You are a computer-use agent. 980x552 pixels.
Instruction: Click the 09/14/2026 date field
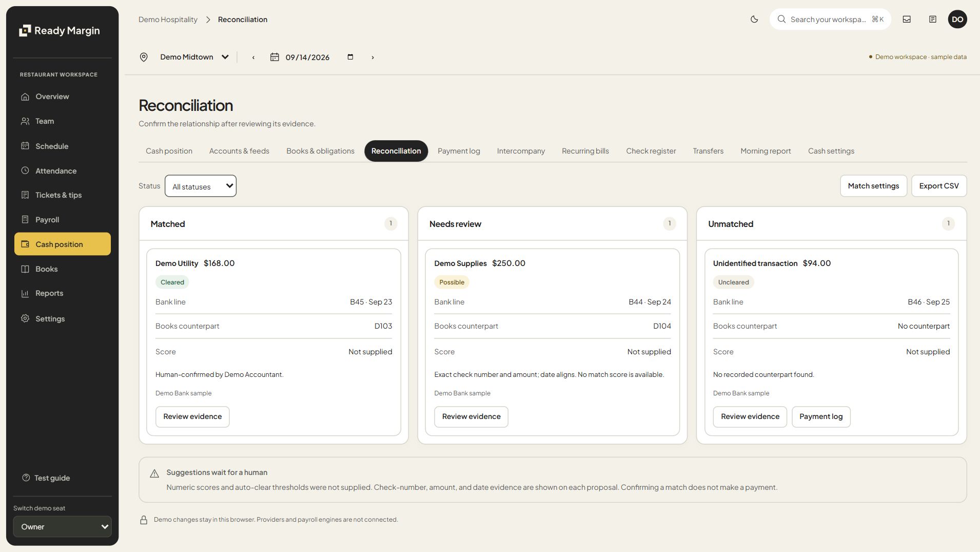(x=312, y=58)
